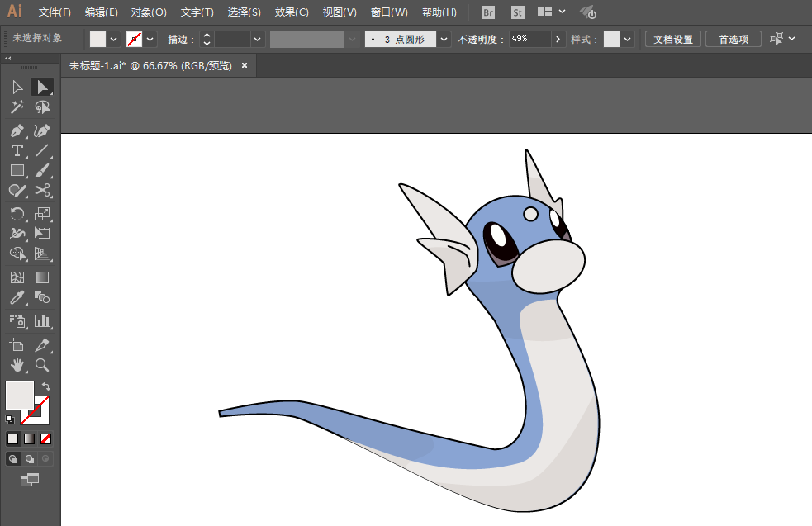The width and height of the screenshot is (812, 526).
Task: Collapse the toolbox with double-arrow
Action: coord(7,59)
